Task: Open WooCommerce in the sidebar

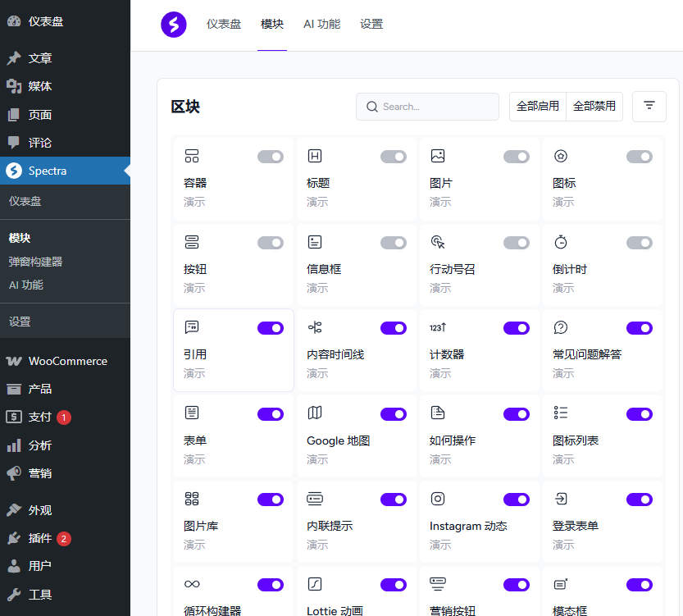Action: [x=66, y=361]
